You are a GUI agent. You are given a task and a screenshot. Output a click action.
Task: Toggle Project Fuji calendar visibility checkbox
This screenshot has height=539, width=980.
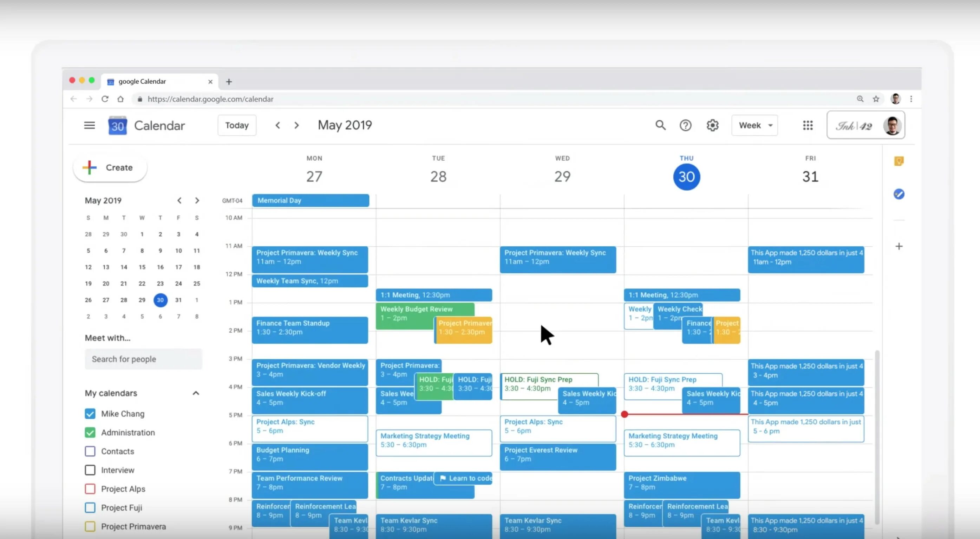pyautogui.click(x=89, y=507)
